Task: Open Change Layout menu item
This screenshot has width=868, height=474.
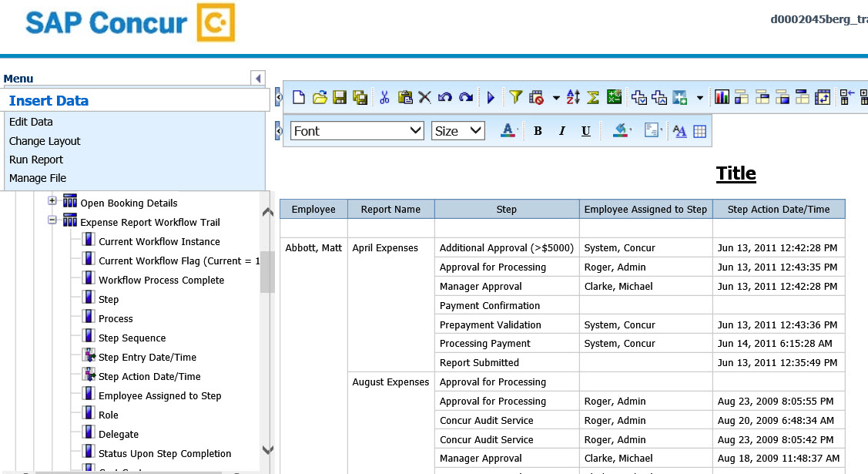Action: (x=45, y=141)
